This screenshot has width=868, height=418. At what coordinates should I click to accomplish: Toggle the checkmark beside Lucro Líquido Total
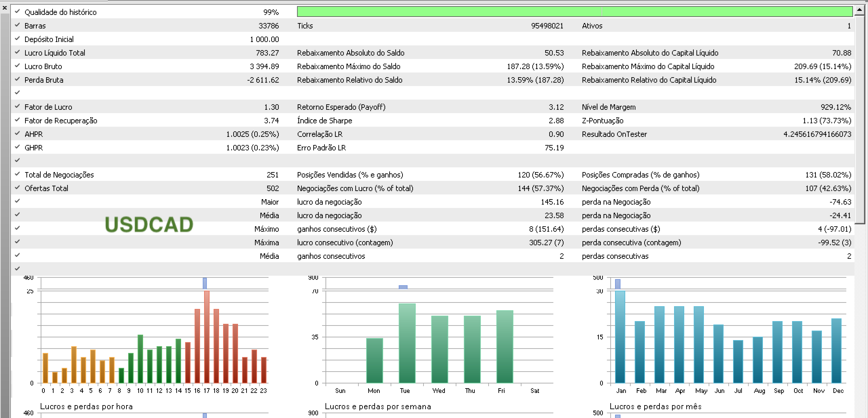click(17, 53)
